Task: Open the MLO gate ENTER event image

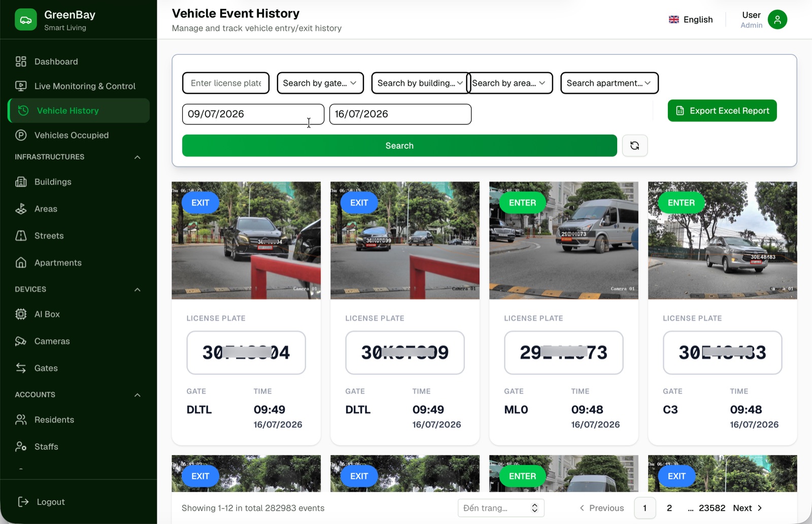Action: (564, 240)
